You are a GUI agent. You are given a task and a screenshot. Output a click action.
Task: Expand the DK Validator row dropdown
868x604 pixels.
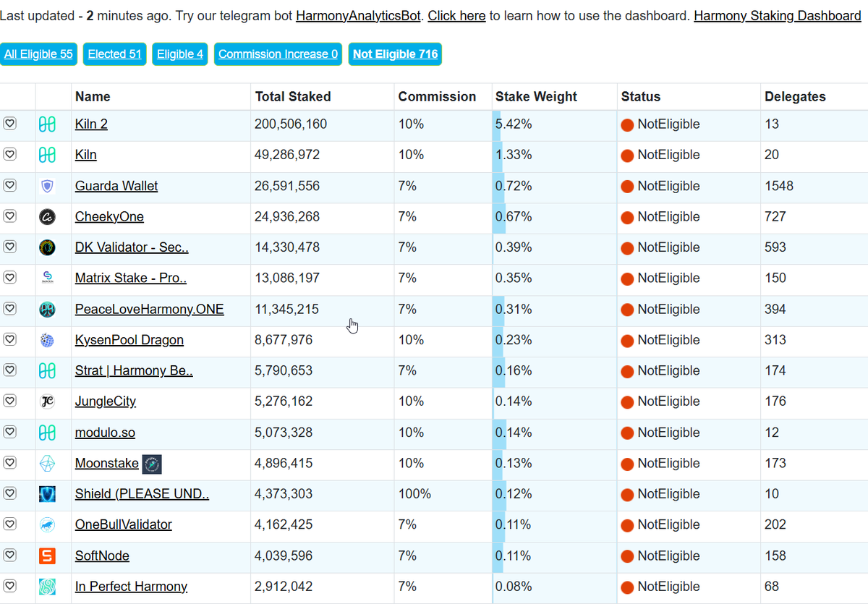pyautogui.click(x=9, y=247)
